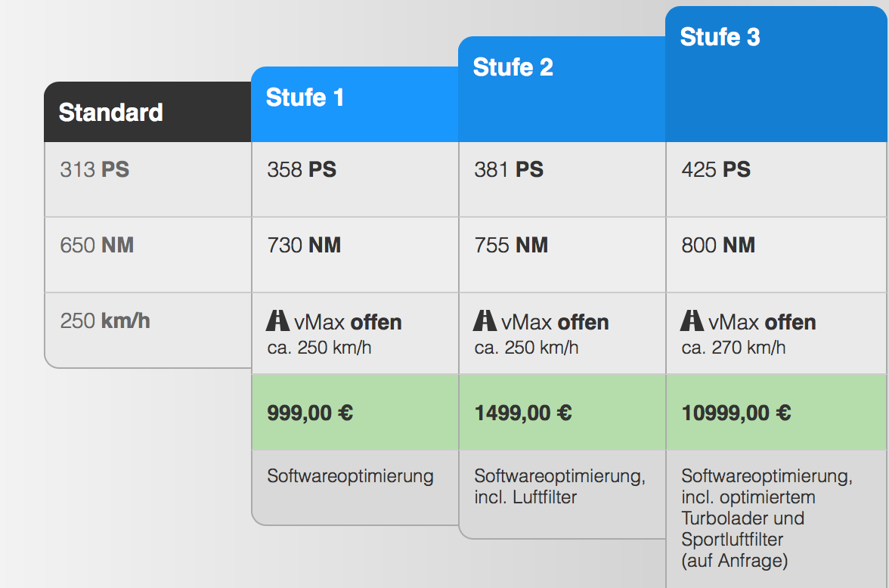This screenshot has height=588, width=889.
Task: Open the Stufe 3 header
Action: tap(776, 74)
